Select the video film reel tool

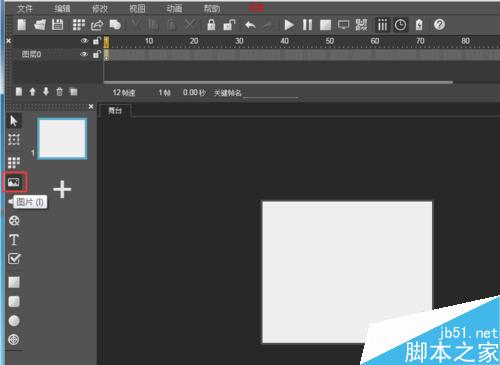(x=14, y=221)
